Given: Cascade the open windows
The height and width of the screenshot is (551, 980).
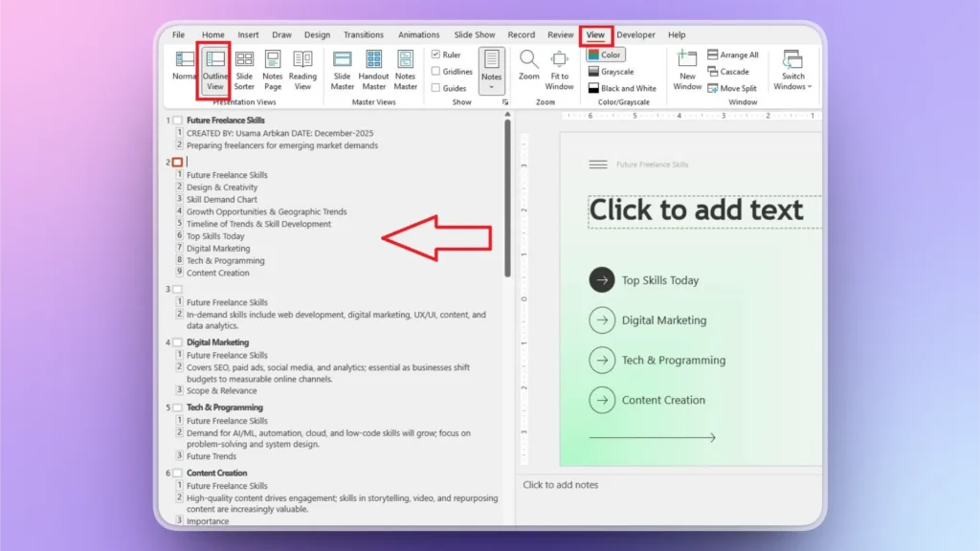Looking at the screenshot, I should point(727,71).
